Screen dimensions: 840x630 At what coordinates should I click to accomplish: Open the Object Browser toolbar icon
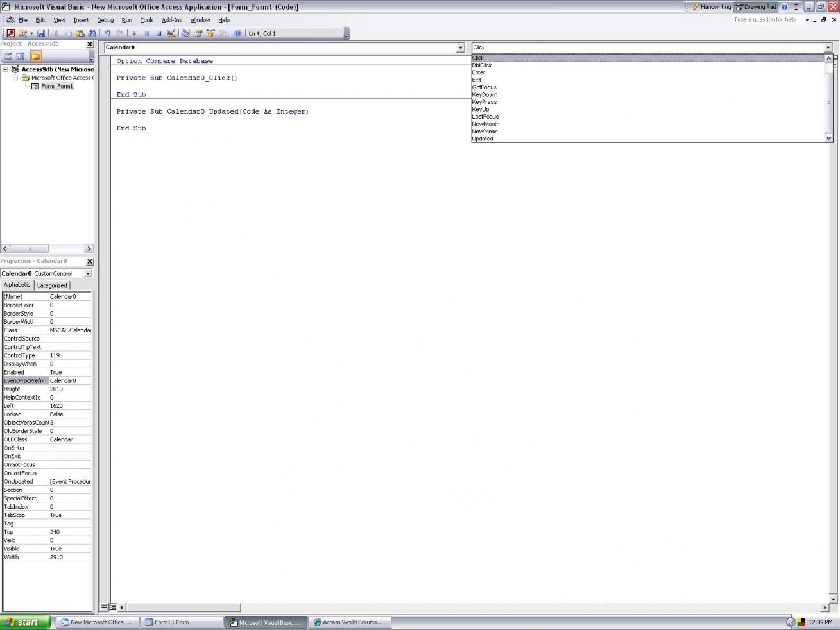coord(210,33)
